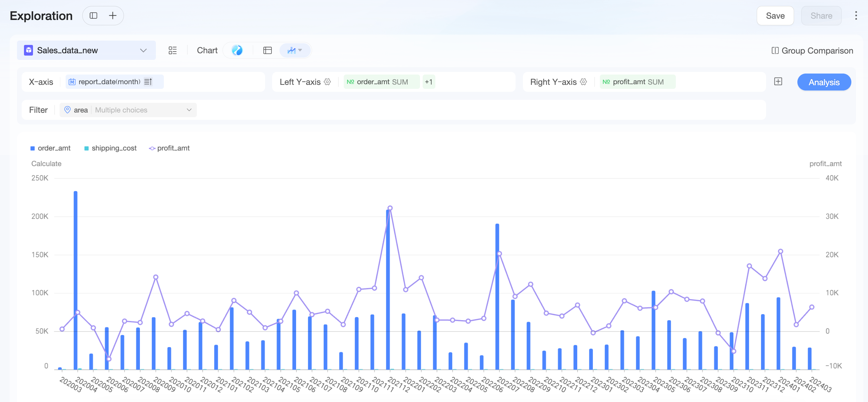Click the Analysis button
Image resolution: width=868 pixels, height=402 pixels.
click(x=824, y=82)
